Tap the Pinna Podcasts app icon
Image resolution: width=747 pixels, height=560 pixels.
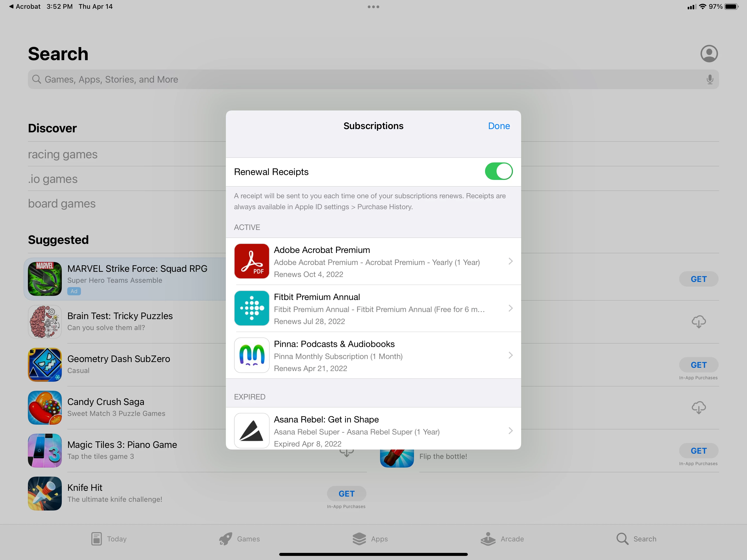pos(252,355)
